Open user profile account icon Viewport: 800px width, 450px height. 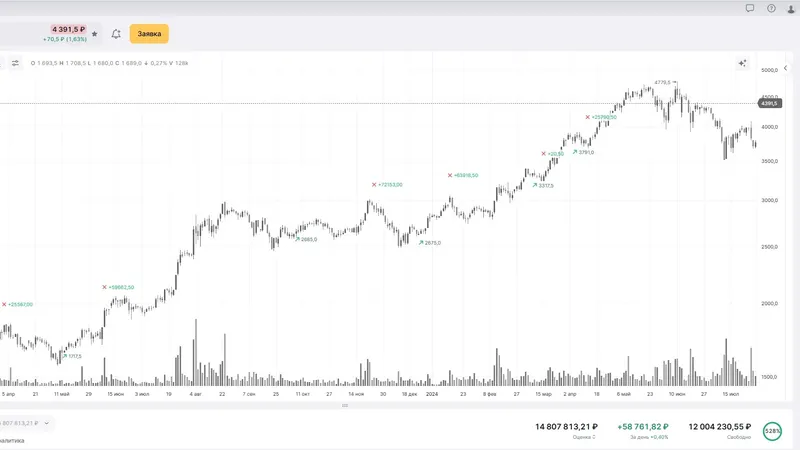pyautogui.click(x=791, y=8)
